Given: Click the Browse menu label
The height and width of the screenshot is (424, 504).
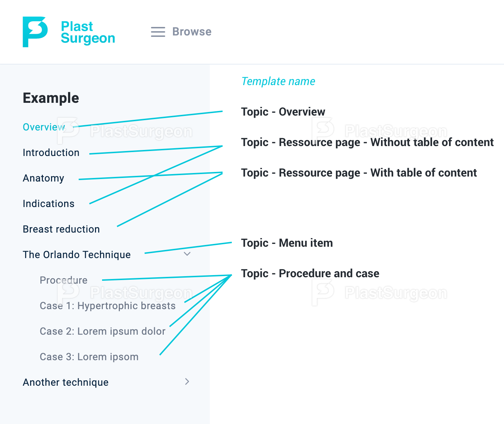Looking at the screenshot, I should 192,32.
